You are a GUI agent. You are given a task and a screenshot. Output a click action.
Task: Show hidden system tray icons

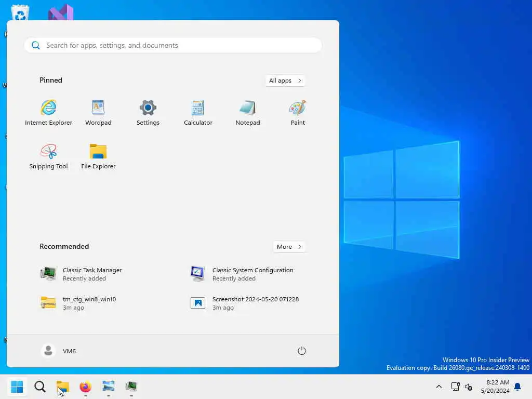438,387
